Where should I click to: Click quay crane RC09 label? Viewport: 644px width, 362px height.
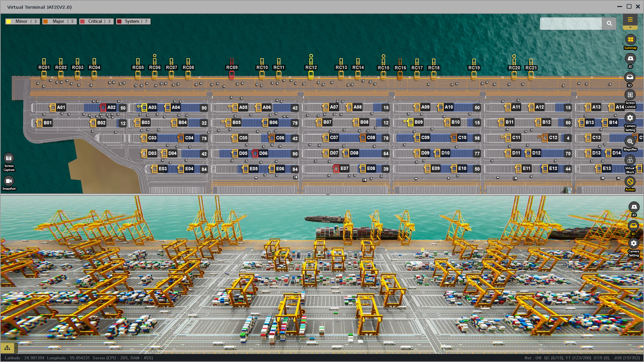[x=232, y=67]
